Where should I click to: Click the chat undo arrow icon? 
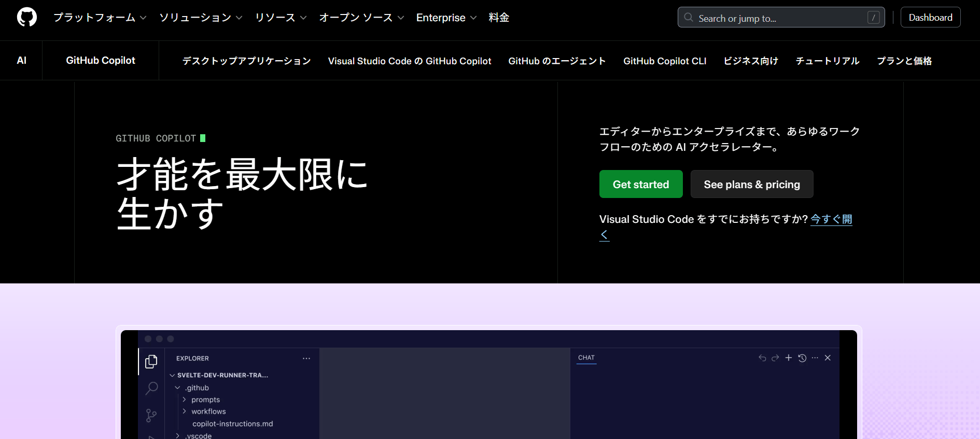tap(762, 358)
